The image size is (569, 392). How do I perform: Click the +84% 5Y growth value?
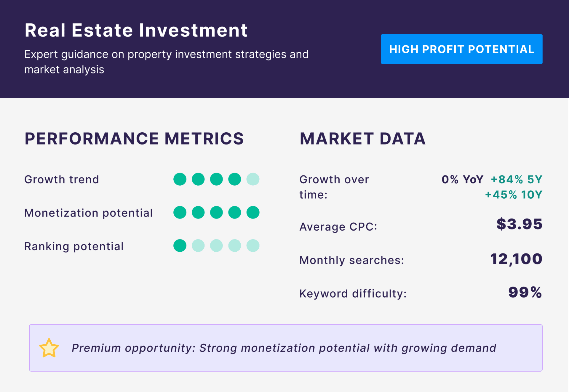click(x=517, y=179)
